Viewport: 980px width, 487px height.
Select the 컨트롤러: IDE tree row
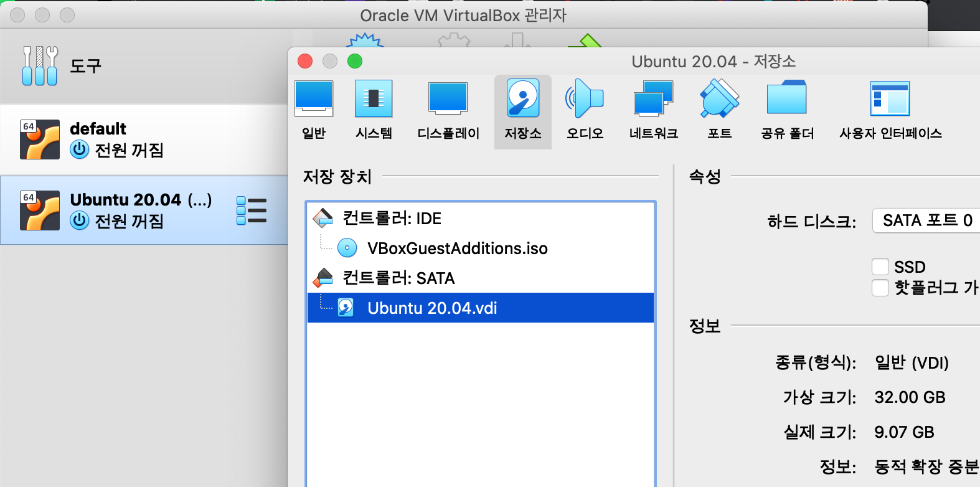tap(481, 218)
